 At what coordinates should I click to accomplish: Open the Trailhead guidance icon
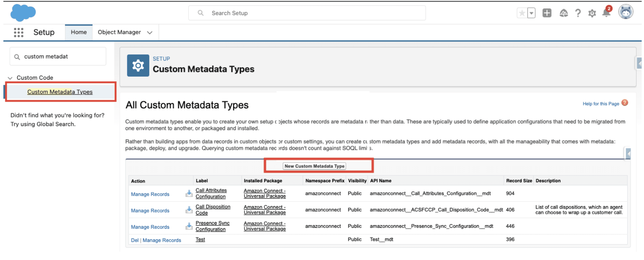pyautogui.click(x=564, y=13)
